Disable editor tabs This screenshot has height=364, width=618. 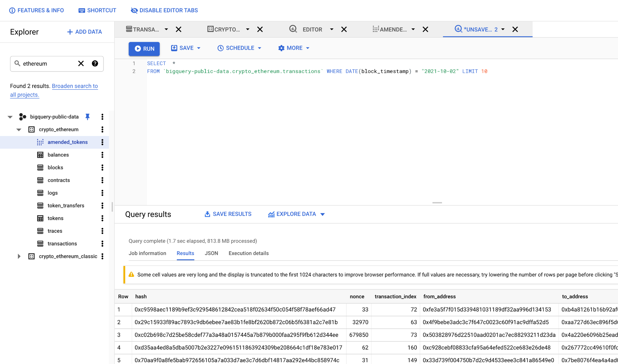point(164,11)
